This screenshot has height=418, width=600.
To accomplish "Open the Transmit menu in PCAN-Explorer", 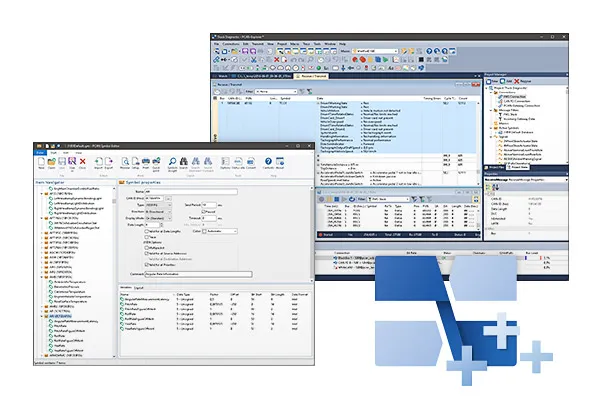I will pos(258,44).
